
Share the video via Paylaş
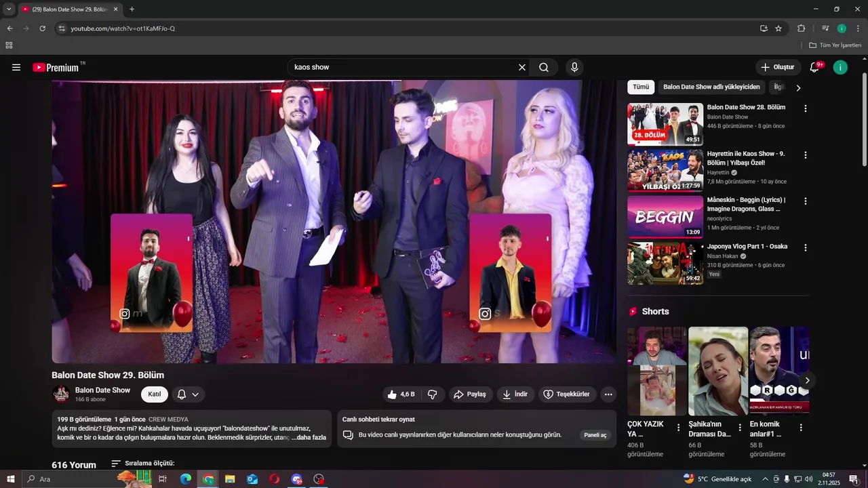click(x=470, y=394)
